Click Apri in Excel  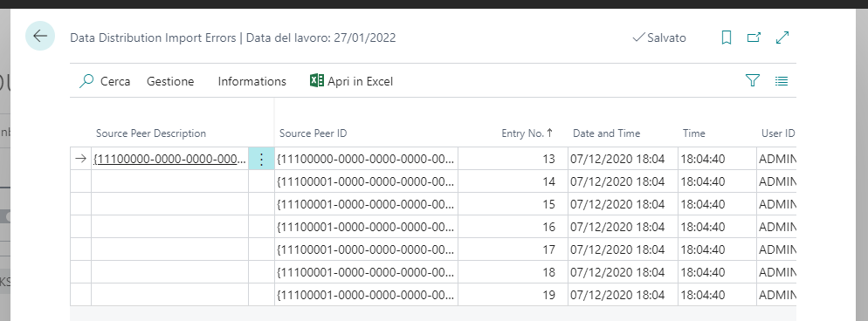click(x=352, y=81)
